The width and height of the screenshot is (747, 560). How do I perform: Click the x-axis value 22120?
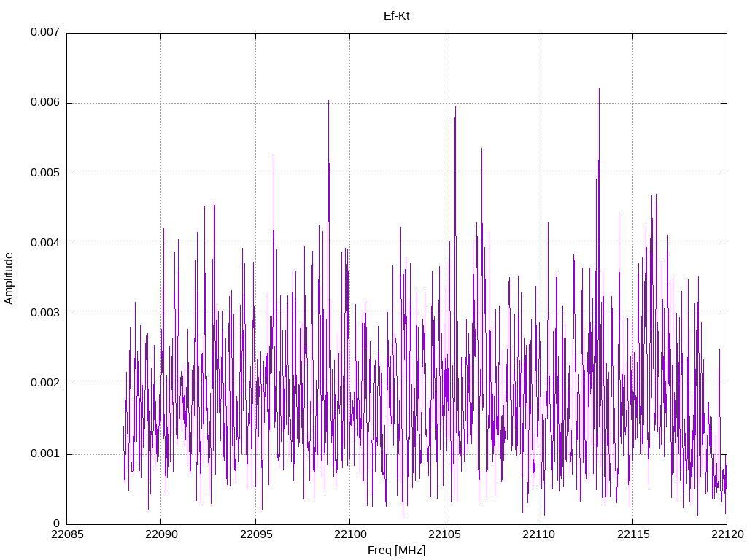(x=727, y=534)
